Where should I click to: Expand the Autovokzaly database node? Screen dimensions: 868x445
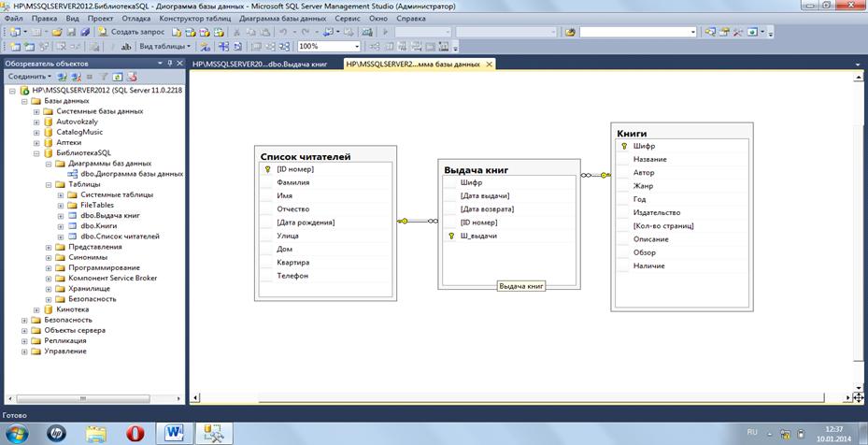[x=36, y=122]
